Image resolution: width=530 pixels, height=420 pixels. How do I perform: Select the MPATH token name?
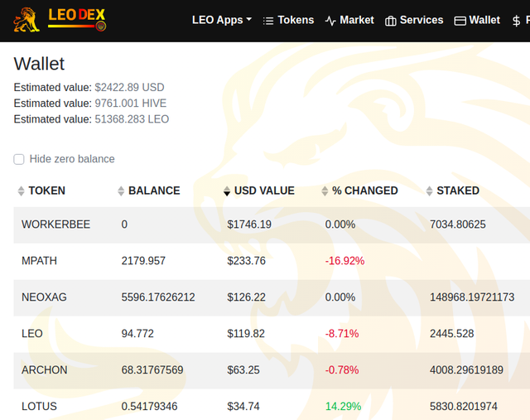(39, 261)
